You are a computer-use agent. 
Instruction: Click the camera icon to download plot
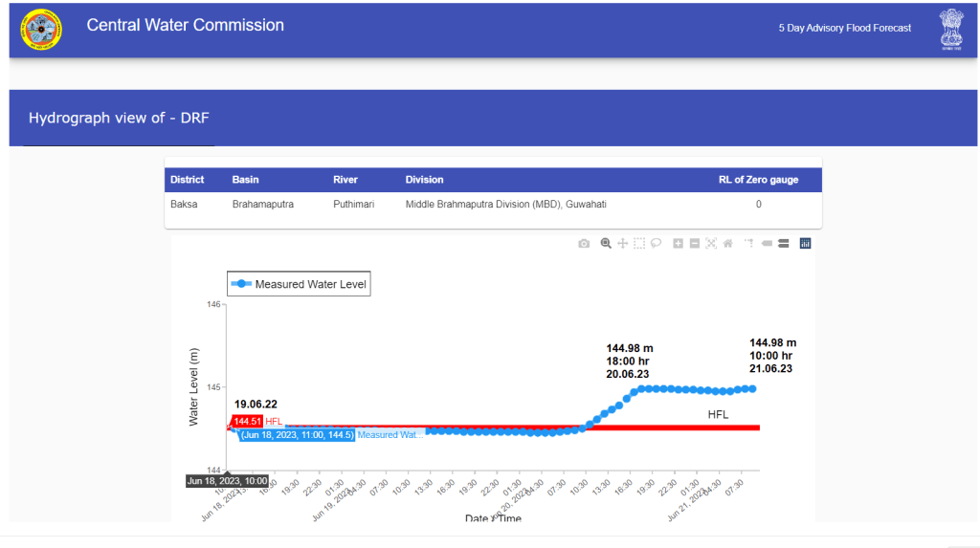pos(584,244)
